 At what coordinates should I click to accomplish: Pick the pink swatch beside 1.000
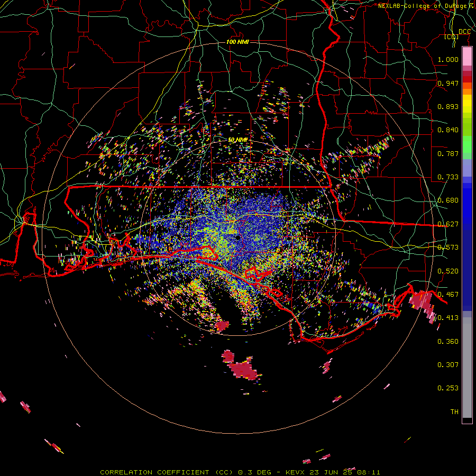coord(467,57)
